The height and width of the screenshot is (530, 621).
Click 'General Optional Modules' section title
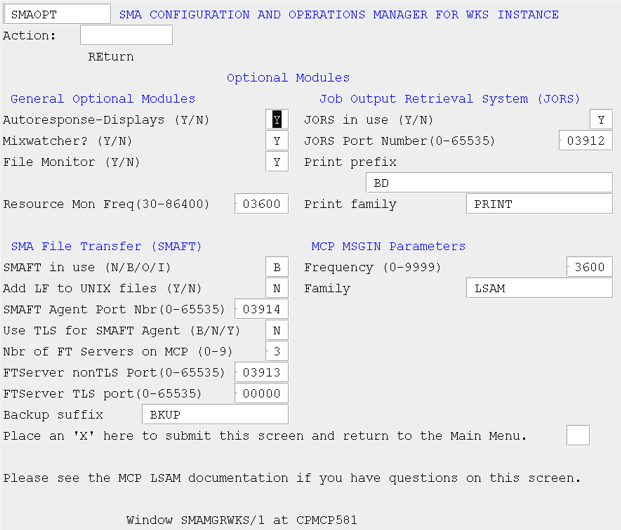103,99
